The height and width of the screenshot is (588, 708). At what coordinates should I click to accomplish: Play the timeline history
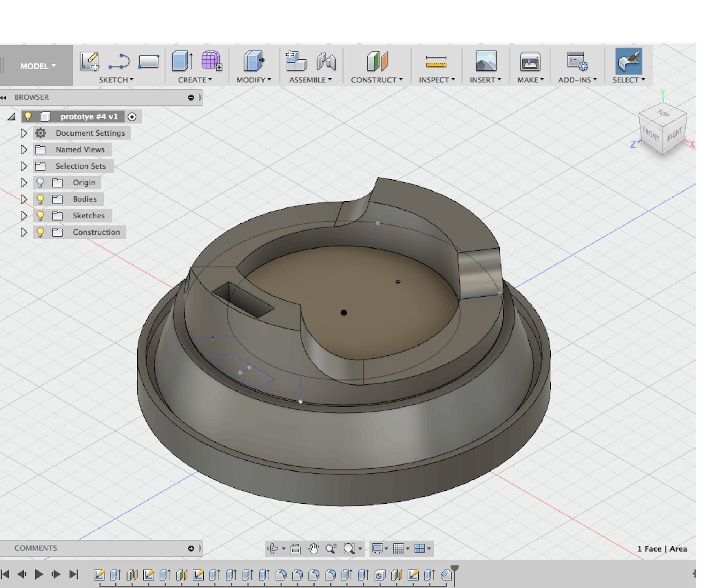pyautogui.click(x=39, y=574)
